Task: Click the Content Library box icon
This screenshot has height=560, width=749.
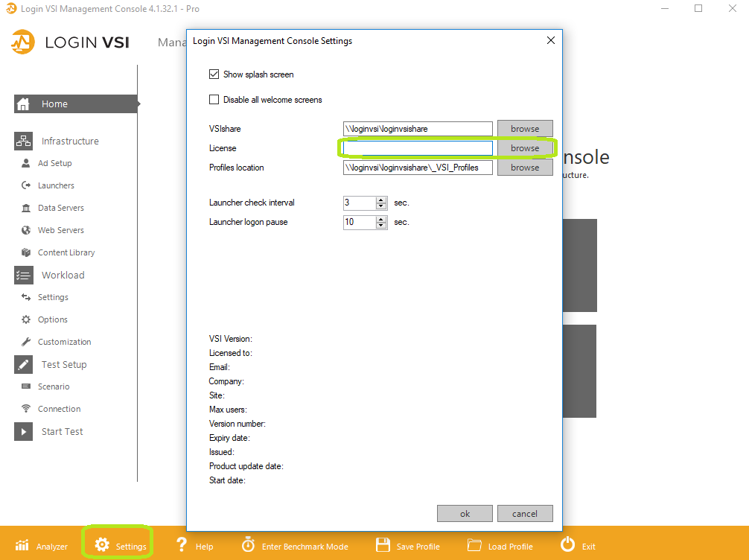Action: coord(26,252)
